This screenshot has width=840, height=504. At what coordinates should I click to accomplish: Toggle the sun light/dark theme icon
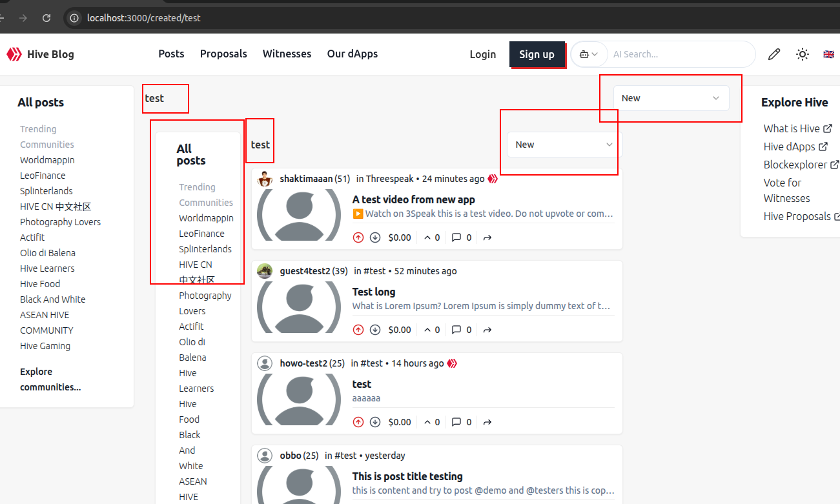[x=803, y=54]
